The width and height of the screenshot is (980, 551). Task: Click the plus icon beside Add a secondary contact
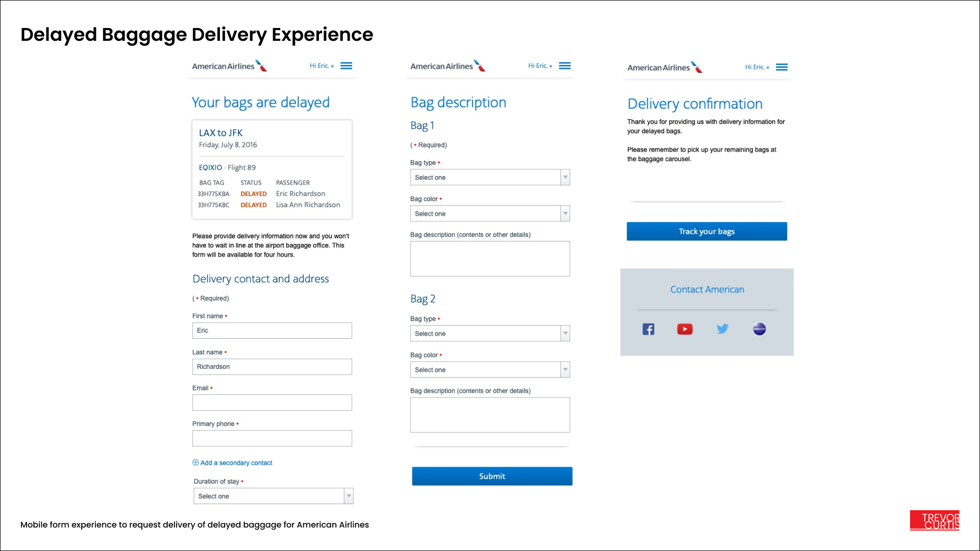click(x=195, y=463)
